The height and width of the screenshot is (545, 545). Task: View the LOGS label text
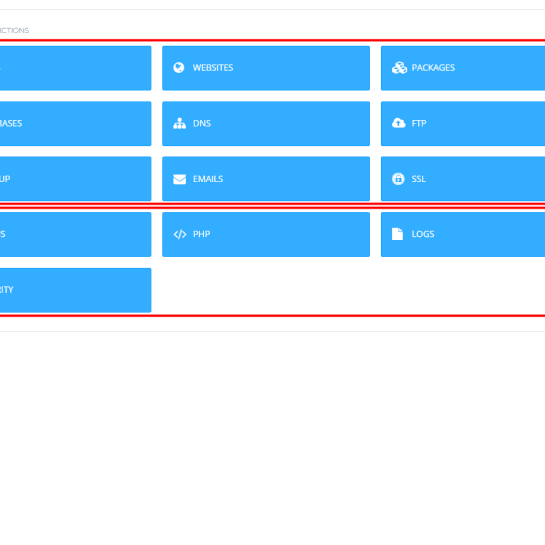coord(423,234)
